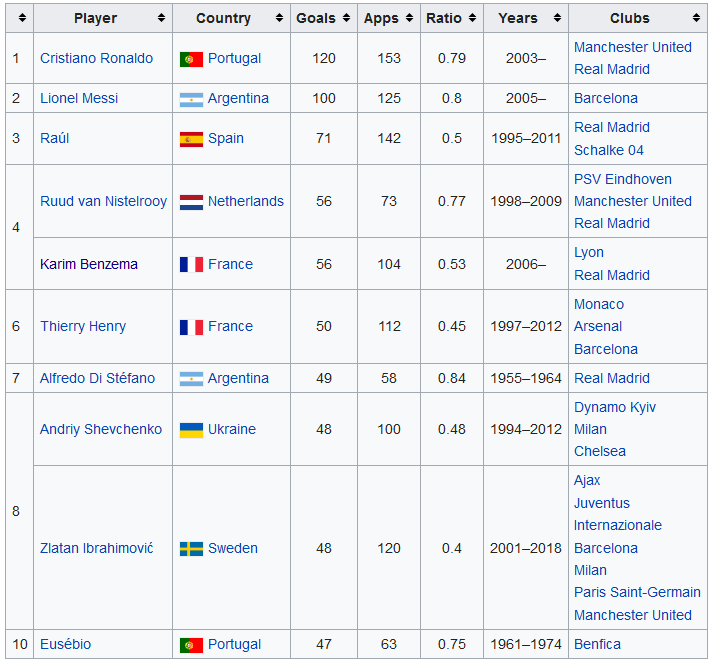The height and width of the screenshot is (659, 710).
Task: Open Monaco club link
Action: [x=599, y=304]
